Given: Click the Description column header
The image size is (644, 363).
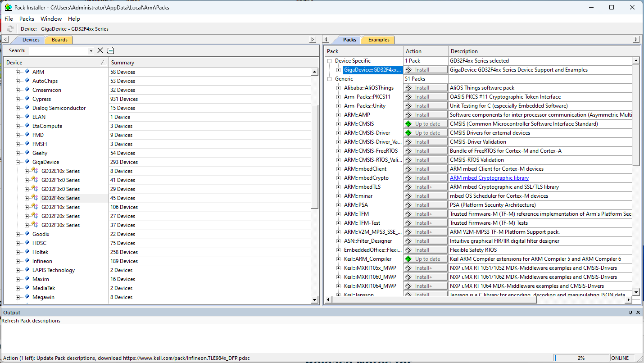Looking at the screenshot, I should click(x=544, y=51).
